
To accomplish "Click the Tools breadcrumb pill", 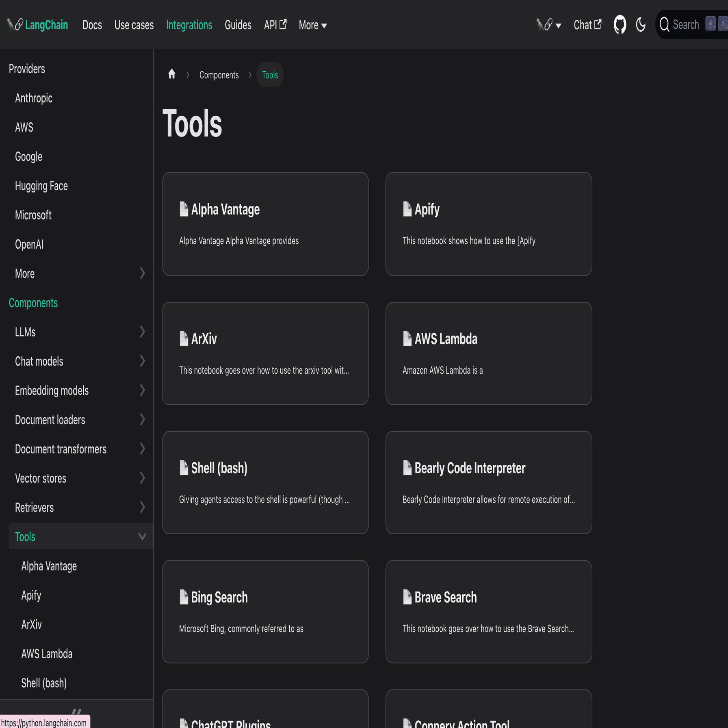I will coord(270,75).
